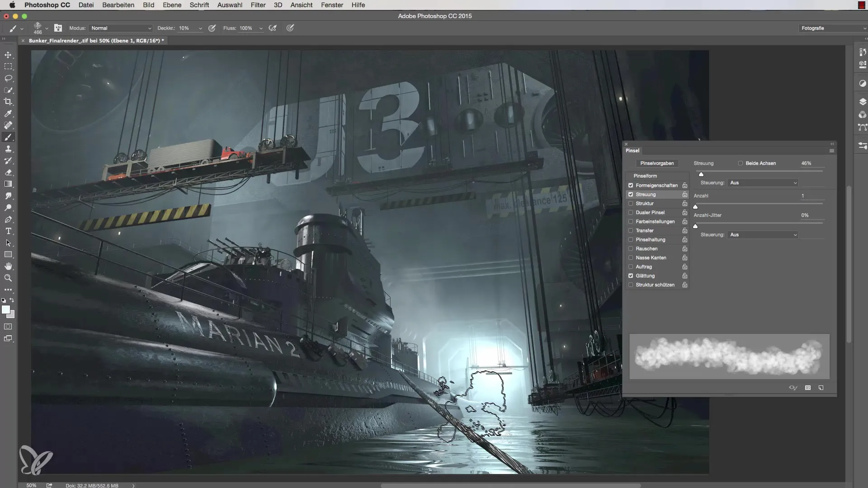Screen dimensions: 868x488
Task: Uncheck Streuung checkbox
Action: coord(631,195)
